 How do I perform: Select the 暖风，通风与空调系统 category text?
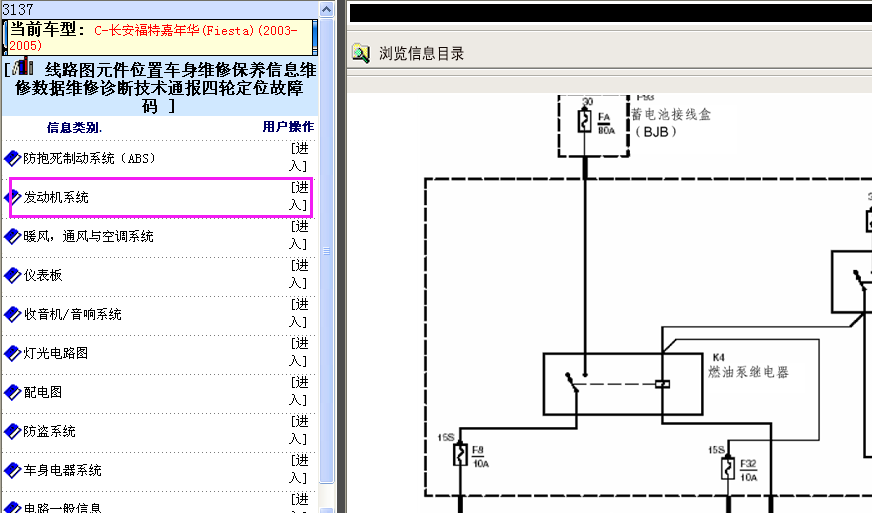tap(88, 236)
